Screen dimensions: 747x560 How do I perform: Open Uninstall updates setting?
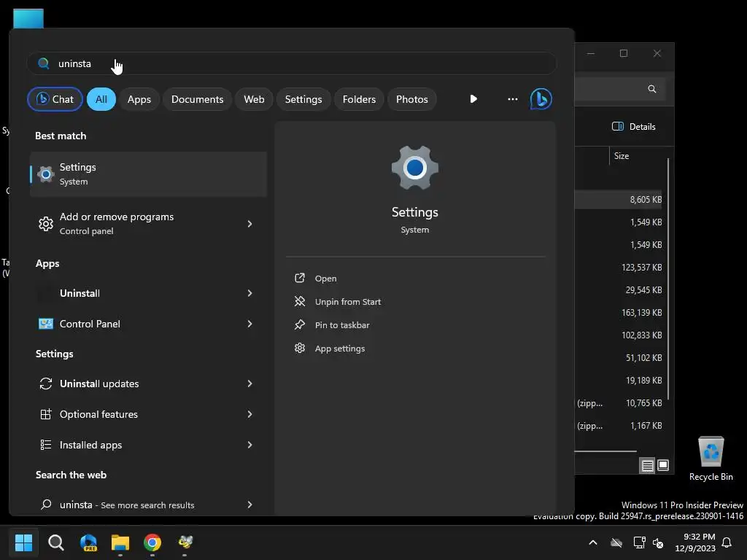[148, 384]
